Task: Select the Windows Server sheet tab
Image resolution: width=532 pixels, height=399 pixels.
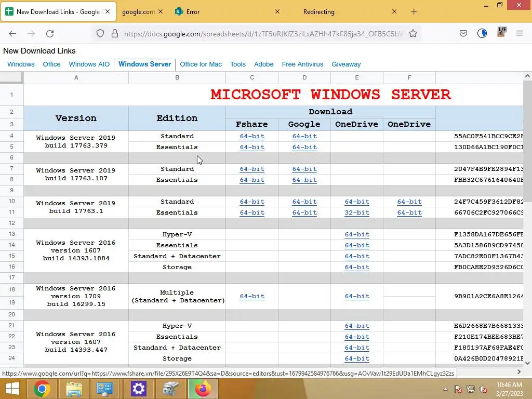Action: click(145, 64)
